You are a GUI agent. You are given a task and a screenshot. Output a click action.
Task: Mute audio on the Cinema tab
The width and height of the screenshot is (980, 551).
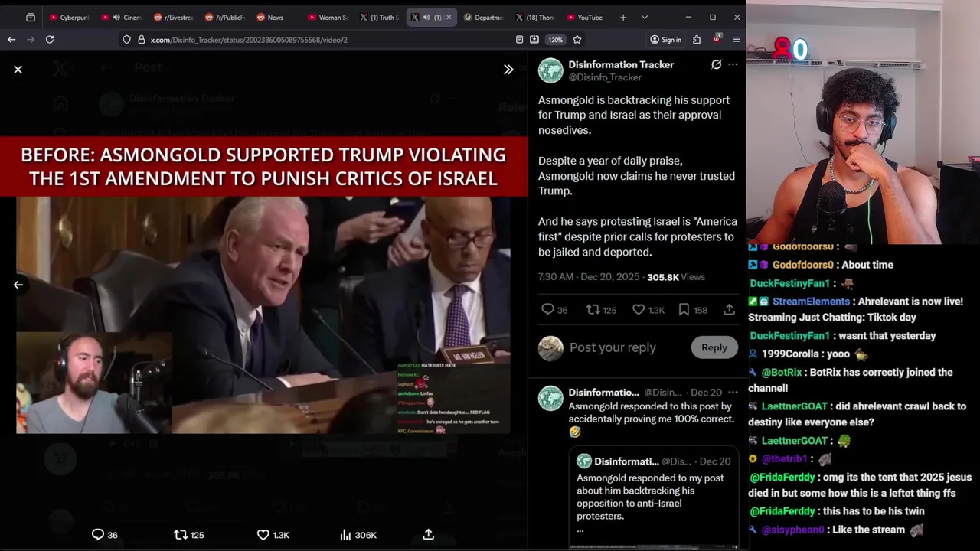[x=116, y=17]
